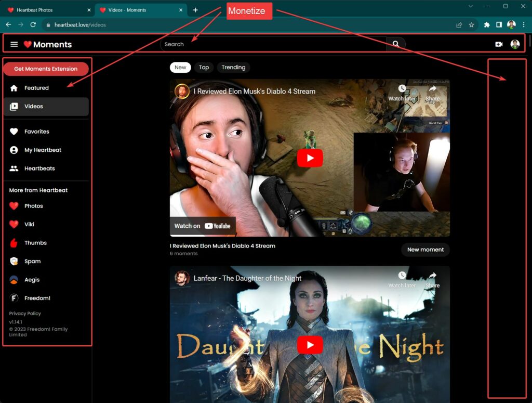The width and height of the screenshot is (532, 403).
Task: Play the Lanfear Daughter of Night video
Action: (x=310, y=345)
